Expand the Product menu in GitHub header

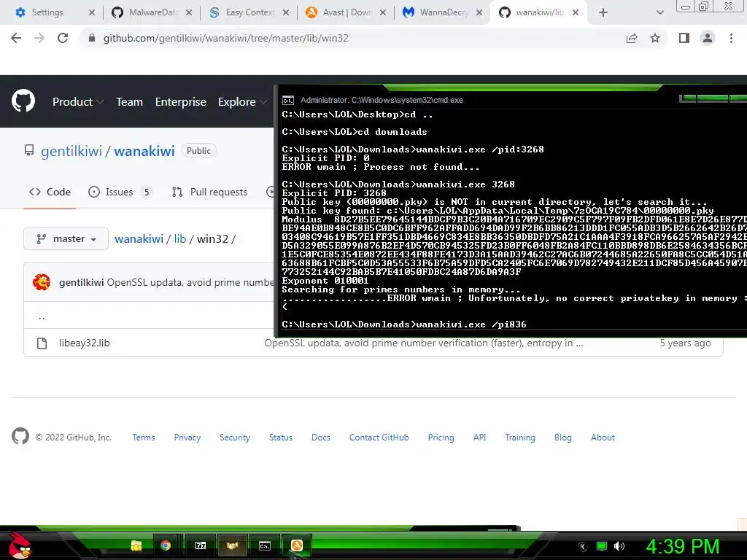click(x=78, y=102)
